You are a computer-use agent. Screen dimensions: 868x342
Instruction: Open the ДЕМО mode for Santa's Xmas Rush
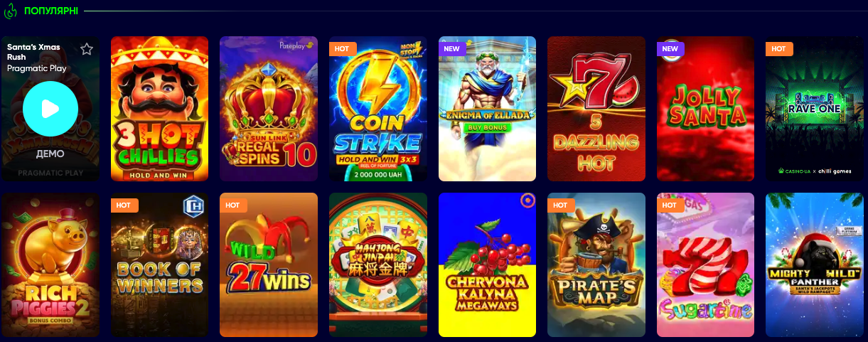click(x=50, y=154)
